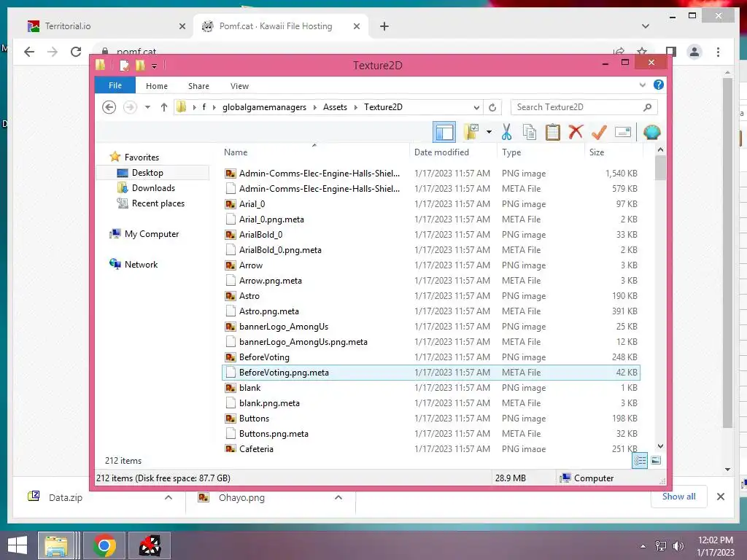Click globalgamemanagers in the address path
Viewport: 747px width, 560px height.
264,107
